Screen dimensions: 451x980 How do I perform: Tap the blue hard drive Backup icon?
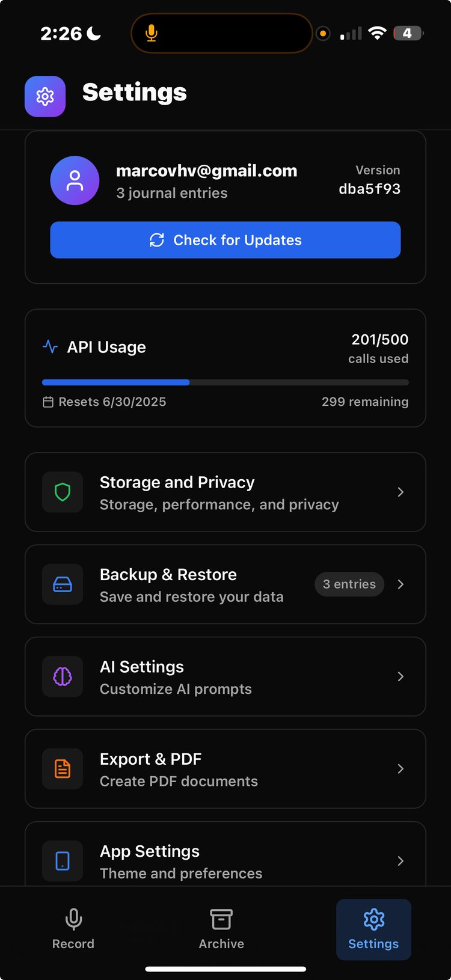[x=63, y=584]
